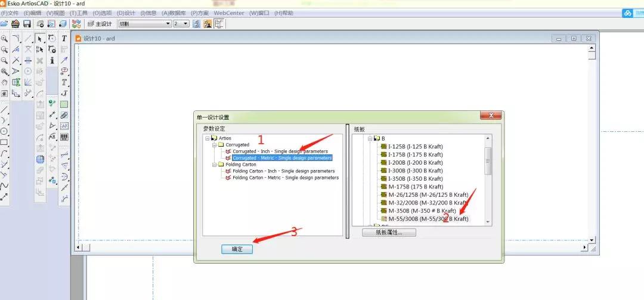
Task: Click the Open file folder icon
Action: [x=4, y=24]
